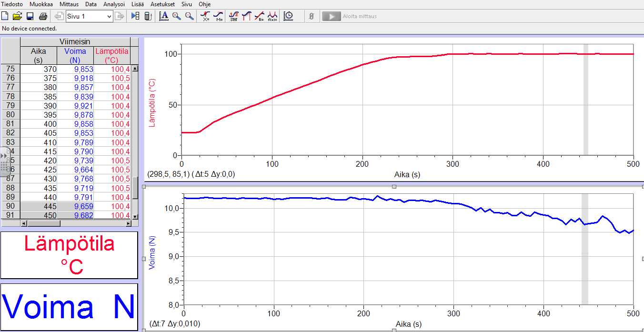Open the Data collection clock settings icon
Screen dimensions: 644x332
point(288,16)
